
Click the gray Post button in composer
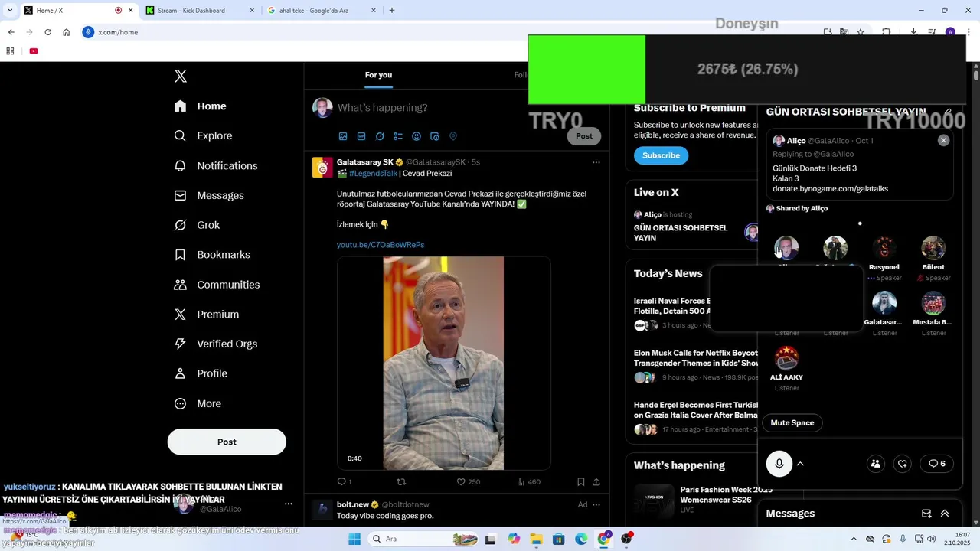coord(584,136)
